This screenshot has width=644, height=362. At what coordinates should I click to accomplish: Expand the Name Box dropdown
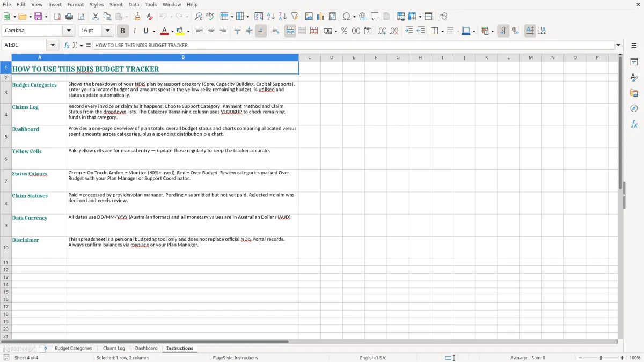[53, 46]
